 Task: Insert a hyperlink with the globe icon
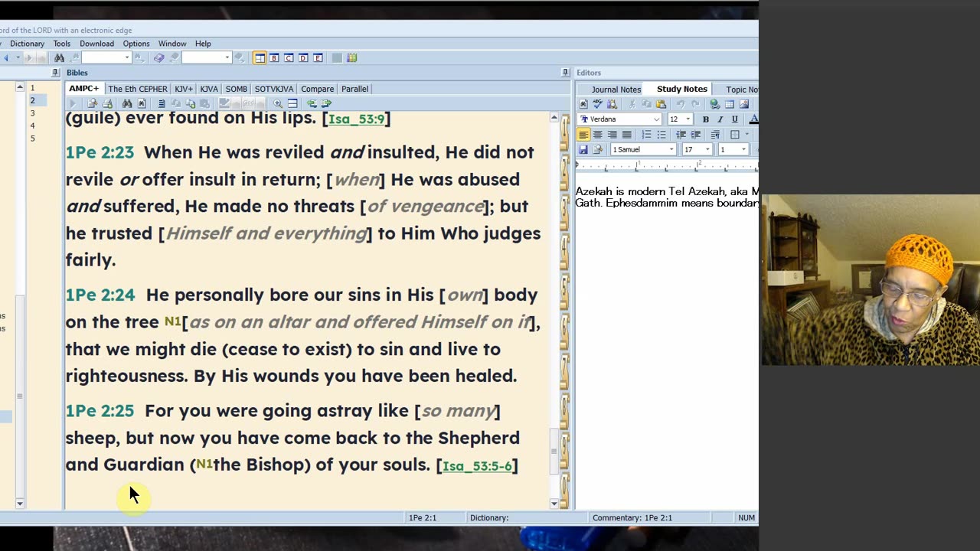[x=714, y=104]
